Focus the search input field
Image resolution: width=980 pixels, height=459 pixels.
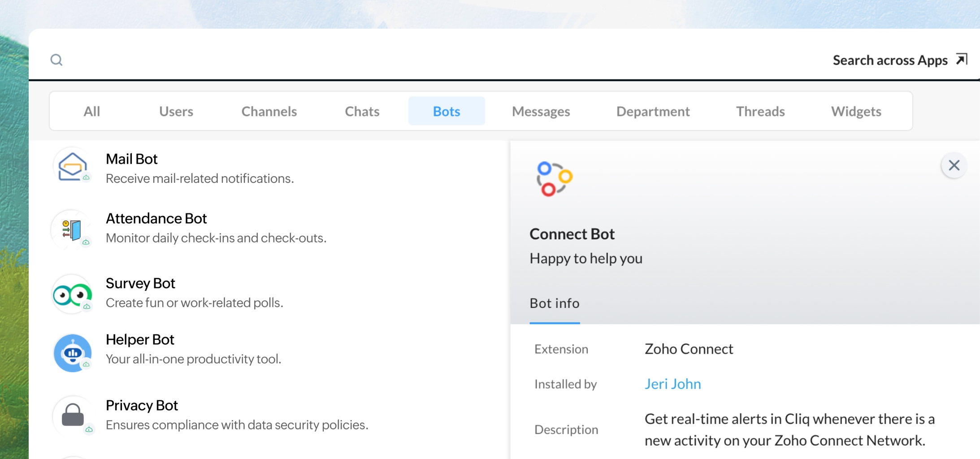[x=403, y=60]
